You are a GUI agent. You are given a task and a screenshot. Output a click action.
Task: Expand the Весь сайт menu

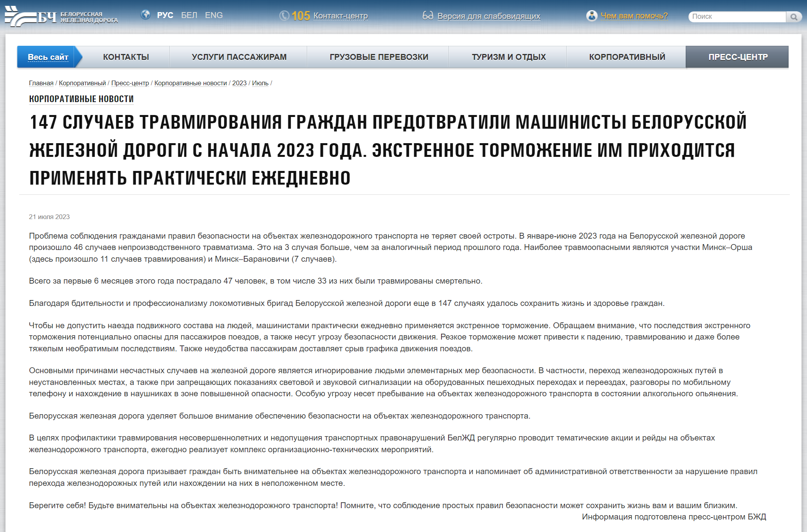click(48, 57)
